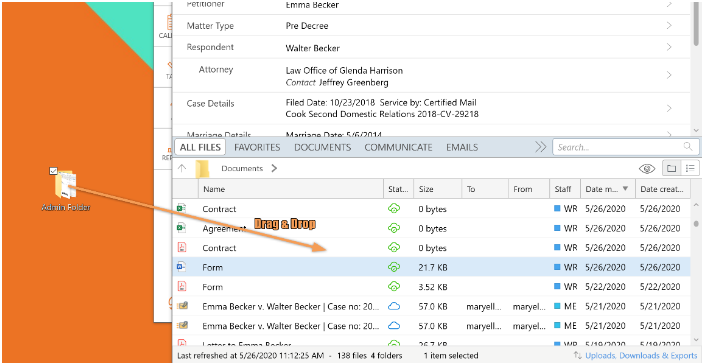This screenshot has height=363, width=709.
Task: Open the EMAILS tab
Action: (462, 147)
